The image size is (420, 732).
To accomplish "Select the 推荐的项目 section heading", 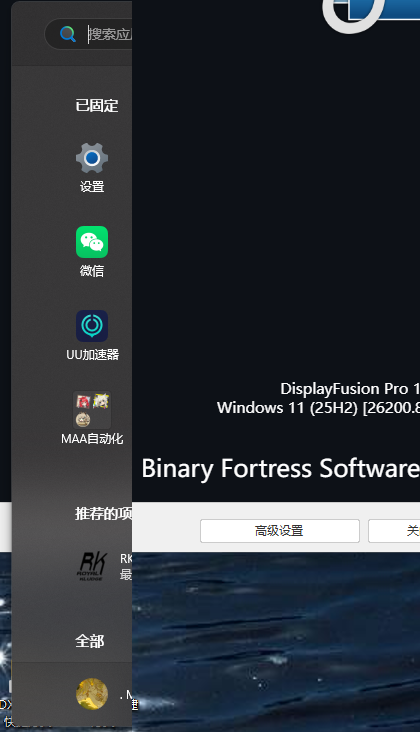I will pyautogui.click(x=104, y=514).
